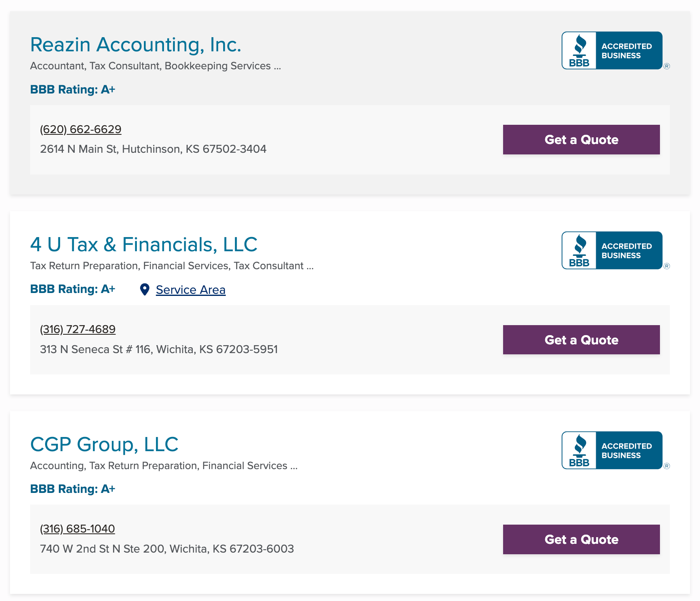This screenshot has height=601, width=700.
Task: Click the BBB Accredited Business badge for CGP Group
Action: pyautogui.click(x=612, y=450)
